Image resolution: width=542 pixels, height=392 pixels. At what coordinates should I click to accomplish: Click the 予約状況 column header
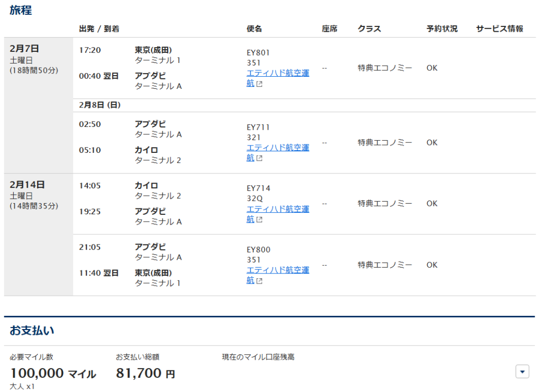pos(441,29)
